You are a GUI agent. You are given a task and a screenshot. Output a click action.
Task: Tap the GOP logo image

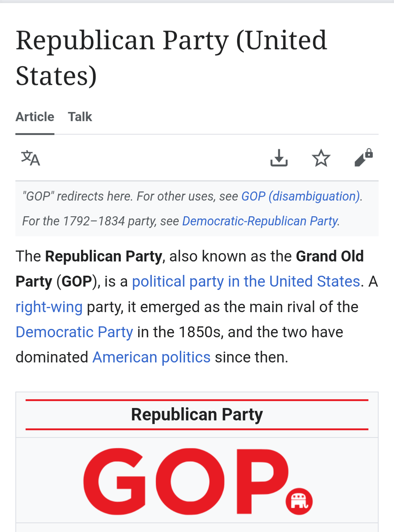[186, 481]
